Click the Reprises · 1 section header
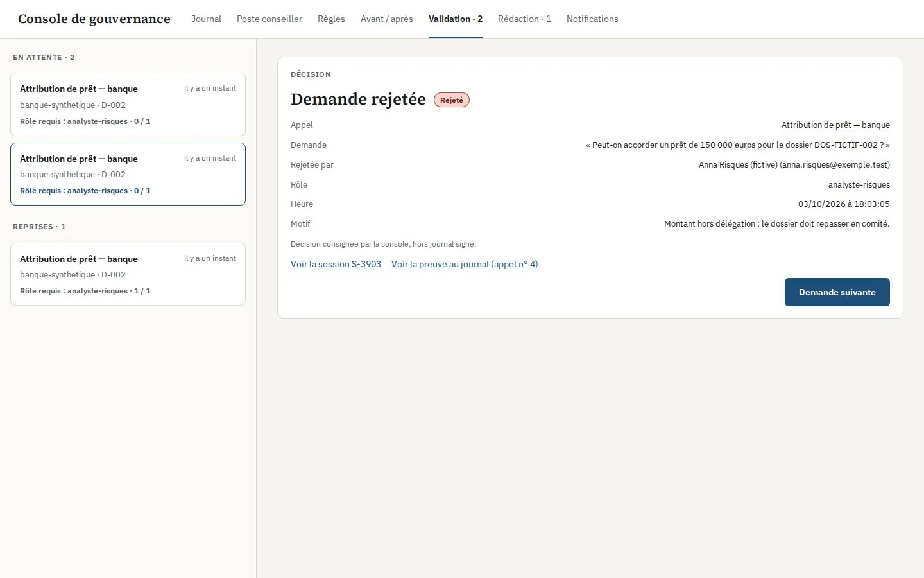The image size is (924, 578). (39, 227)
